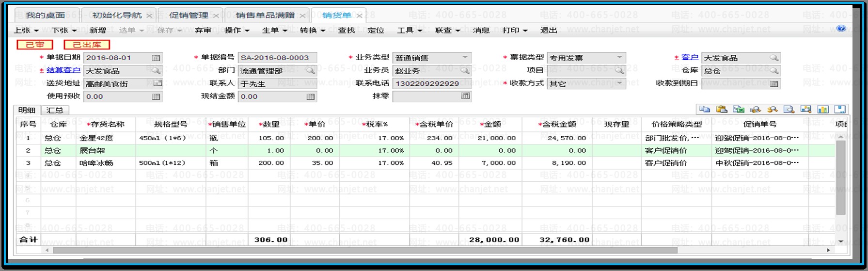The width and height of the screenshot is (868, 271).
Task: Click the picture search icon in detail toolbar
Action: coord(806,109)
